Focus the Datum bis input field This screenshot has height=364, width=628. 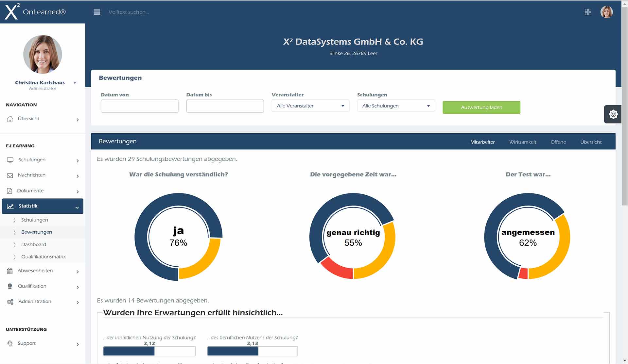click(225, 106)
